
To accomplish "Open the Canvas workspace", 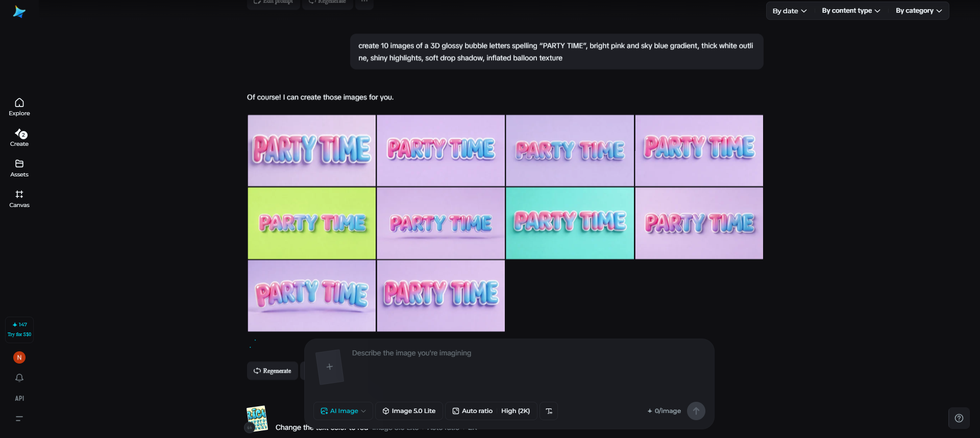I will click(x=19, y=199).
